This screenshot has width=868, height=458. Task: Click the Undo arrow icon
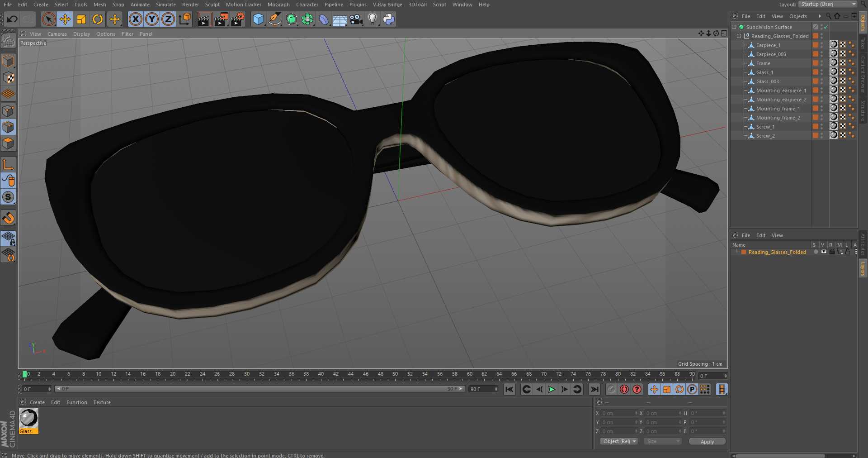(x=12, y=19)
